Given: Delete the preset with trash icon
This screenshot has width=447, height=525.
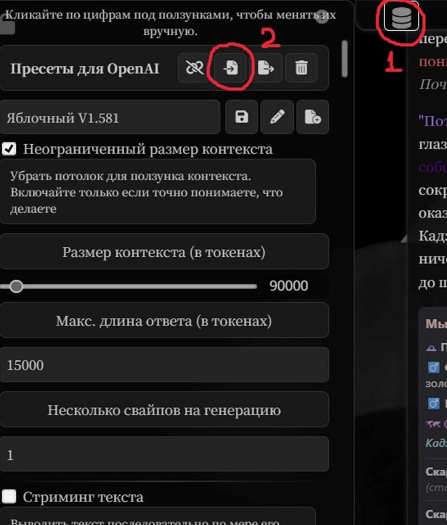Looking at the screenshot, I should click(x=301, y=68).
